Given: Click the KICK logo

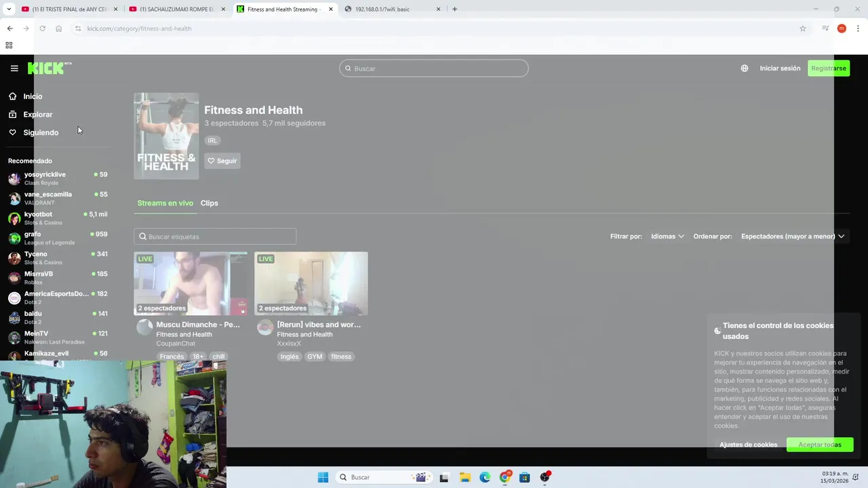Looking at the screenshot, I should pyautogui.click(x=50, y=68).
